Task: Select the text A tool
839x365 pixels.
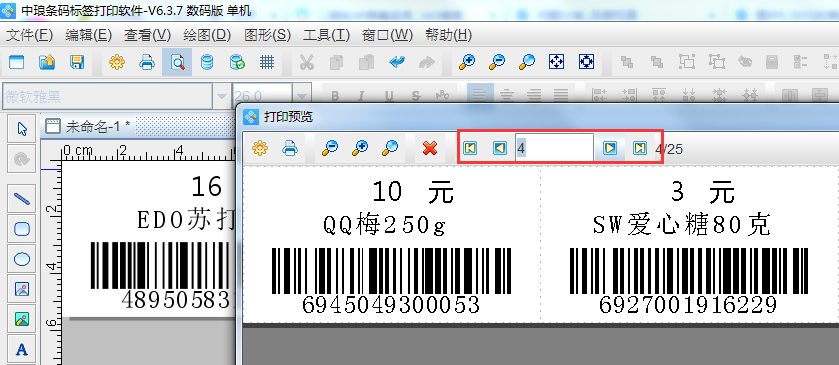Action: coord(22,349)
